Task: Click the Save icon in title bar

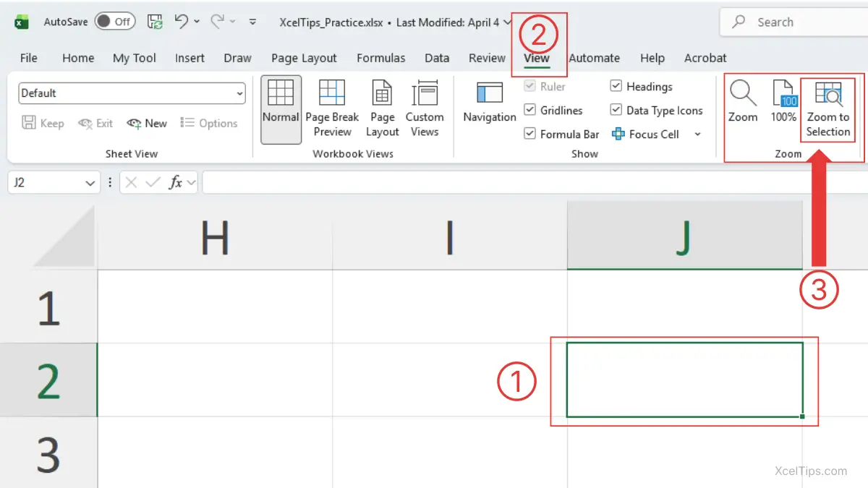Action: tap(155, 22)
